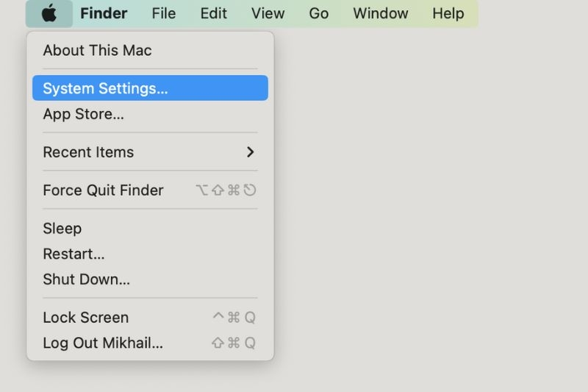Image resolution: width=588 pixels, height=392 pixels.
Task: Open the Window menu
Action: coord(380,13)
